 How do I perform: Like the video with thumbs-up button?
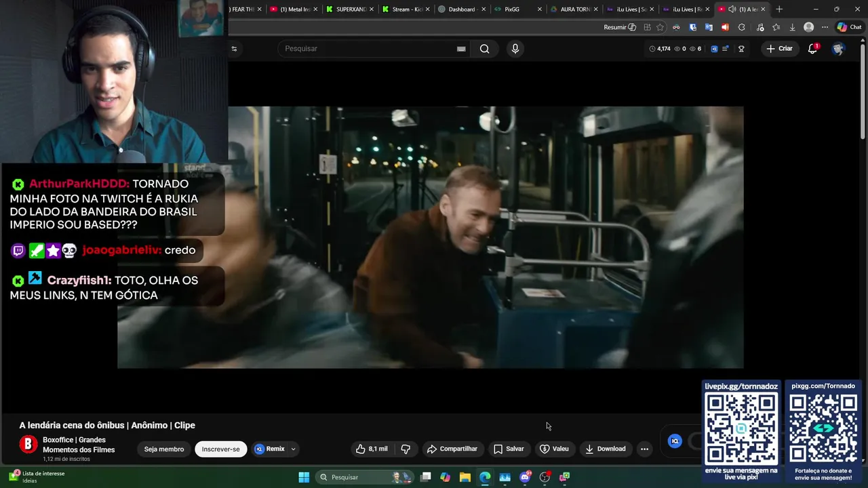click(372, 449)
